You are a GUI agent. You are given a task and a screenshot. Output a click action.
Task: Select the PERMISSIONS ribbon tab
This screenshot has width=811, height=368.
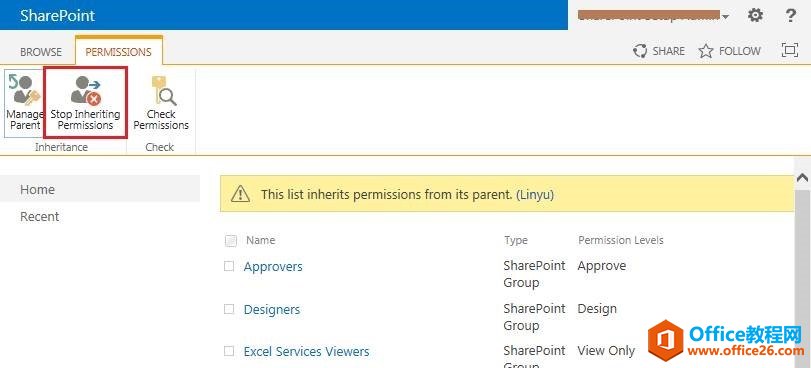(118, 52)
